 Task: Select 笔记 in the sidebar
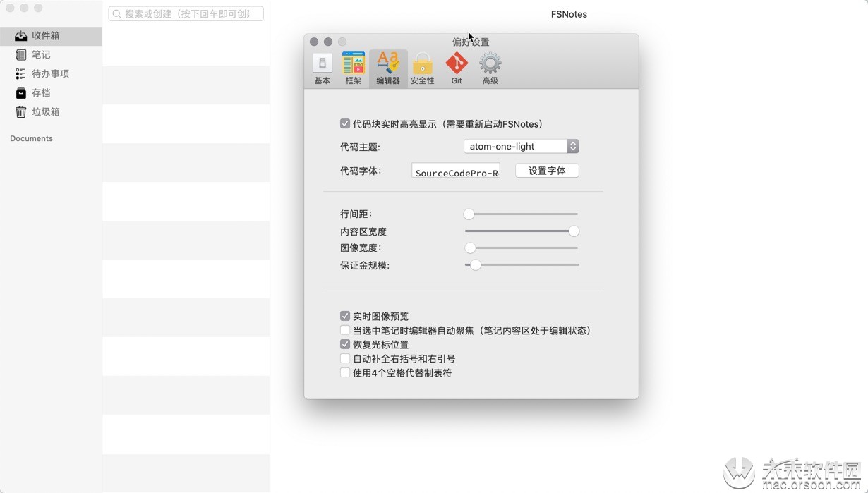pyautogui.click(x=51, y=55)
